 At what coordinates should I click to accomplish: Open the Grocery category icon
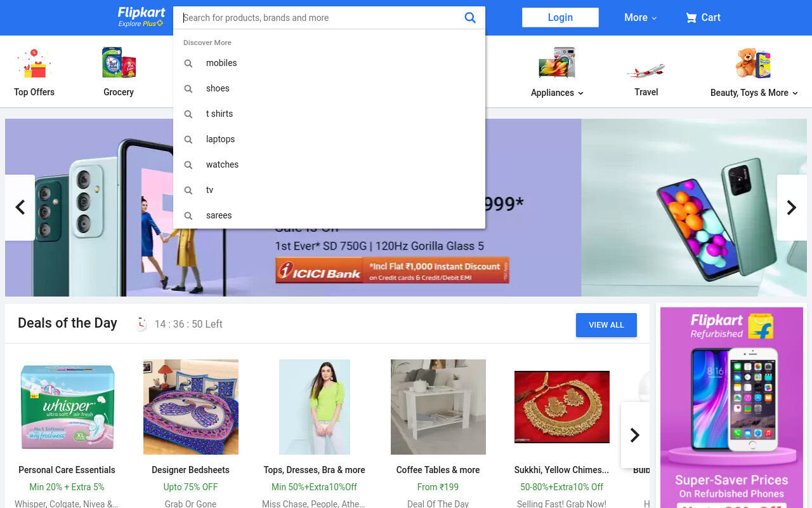119,63
